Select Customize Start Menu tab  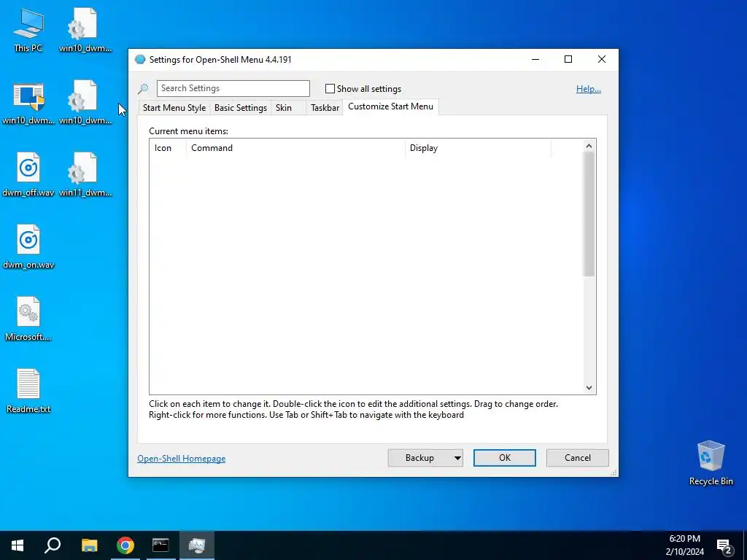pyautogui.click(x=391, y=106)
